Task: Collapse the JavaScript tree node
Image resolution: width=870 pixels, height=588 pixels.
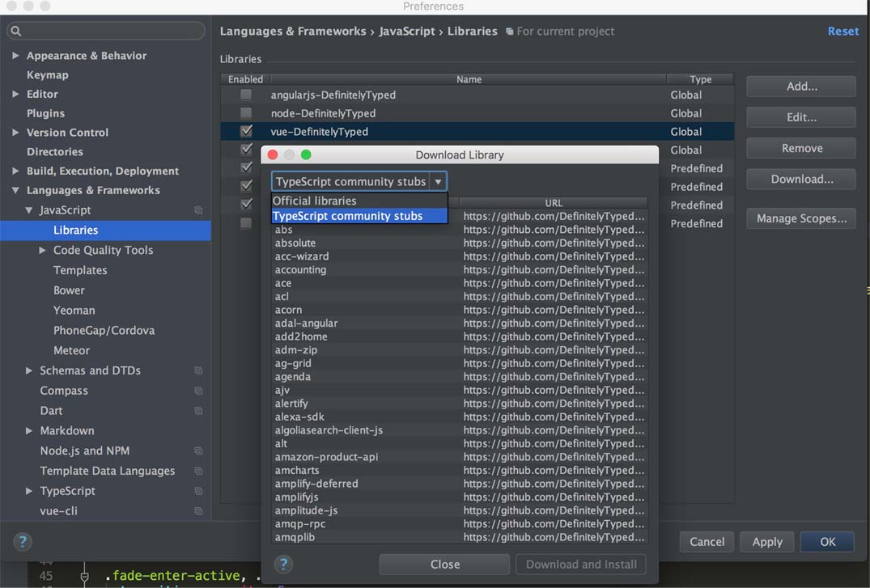Action: (29, 210)
